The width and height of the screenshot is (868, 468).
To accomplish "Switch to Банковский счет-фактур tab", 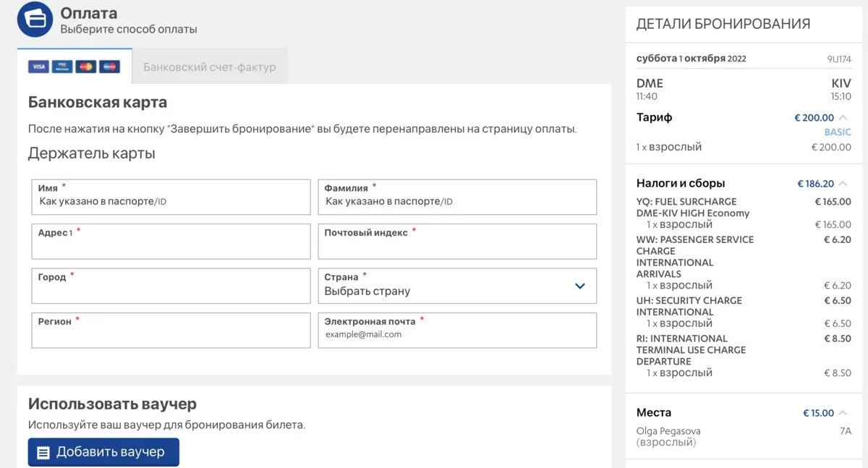I will point(210,67).
